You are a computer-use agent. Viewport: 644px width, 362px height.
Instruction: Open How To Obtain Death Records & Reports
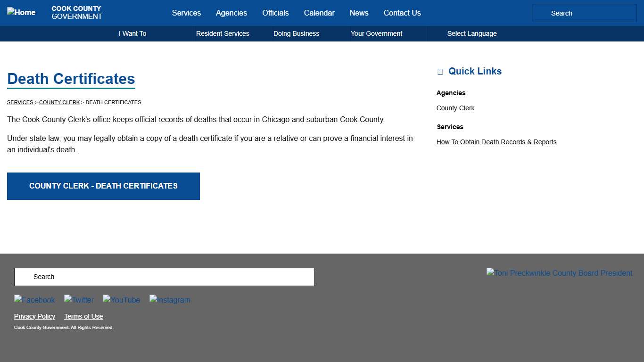click(x=496, y=142)
